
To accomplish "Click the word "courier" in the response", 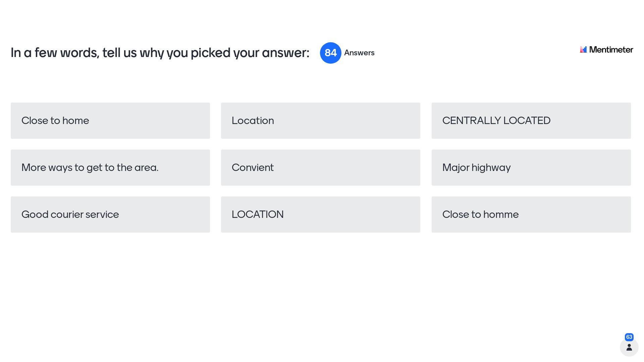I will click(66, 215).
